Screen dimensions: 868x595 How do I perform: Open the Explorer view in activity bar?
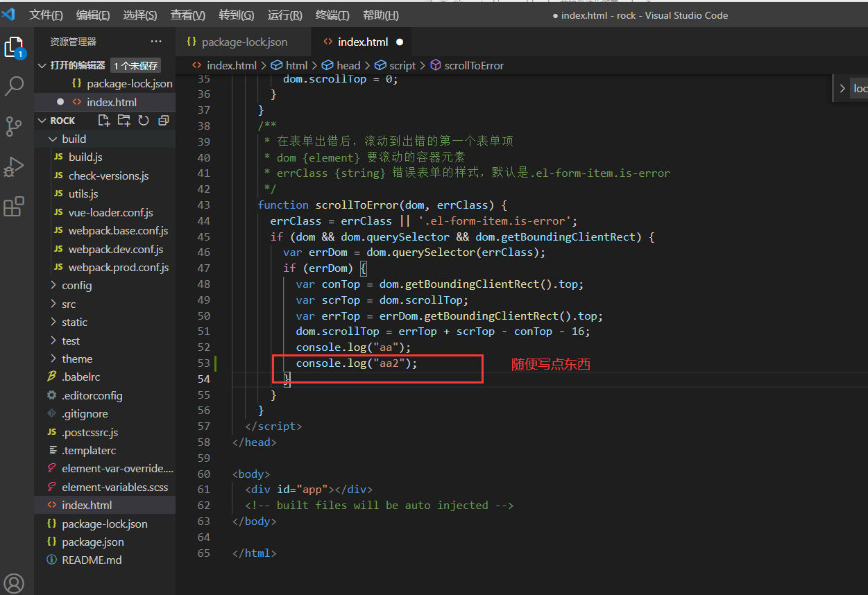point(14,47)
